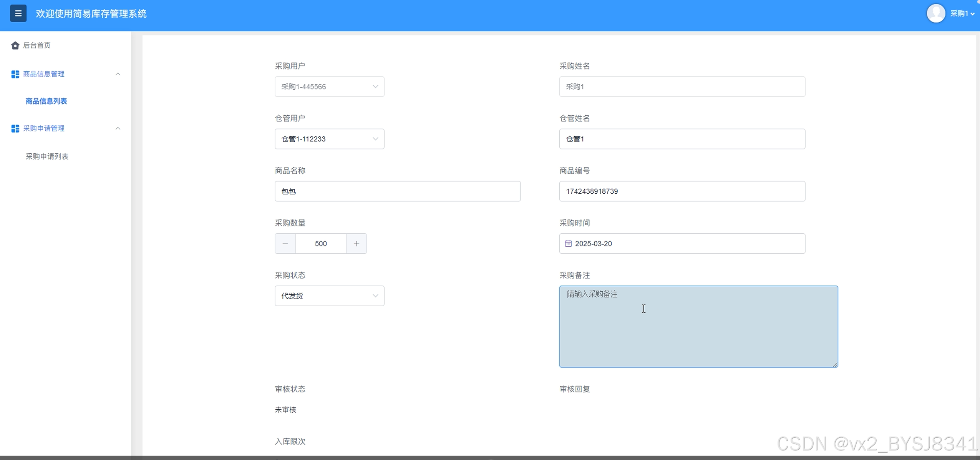The image size is (980, 460).
Task: Open 采购申请列表 in sidebar
Action: [47, 156]
